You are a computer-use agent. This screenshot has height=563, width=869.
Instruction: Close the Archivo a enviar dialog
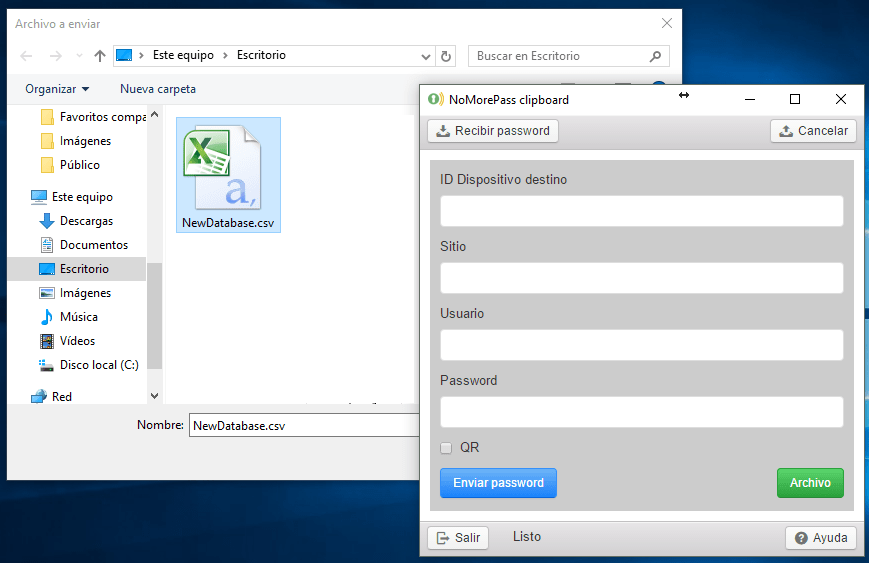coord(667,23)
